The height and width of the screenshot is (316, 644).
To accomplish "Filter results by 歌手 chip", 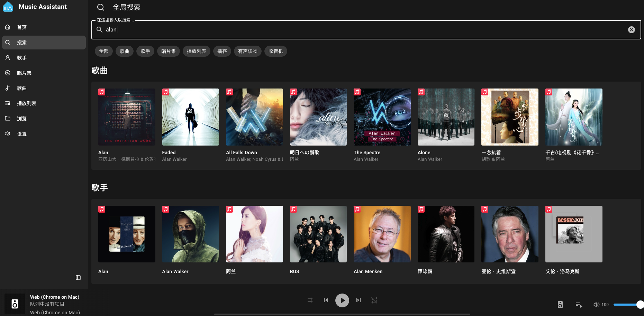I will click(145, 51).
